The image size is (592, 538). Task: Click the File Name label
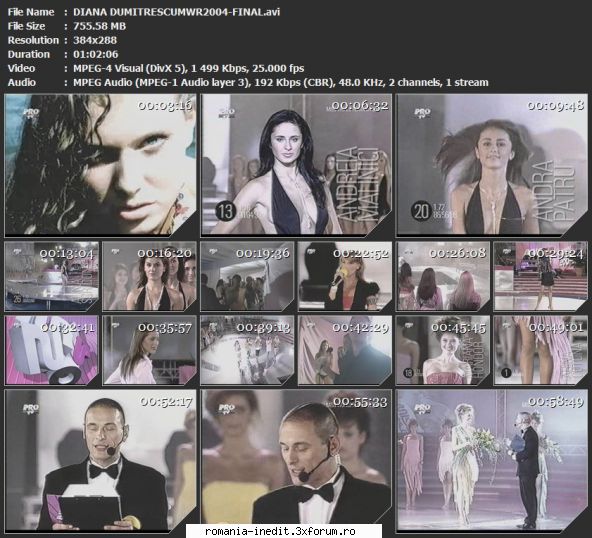(x=31, y=12)
